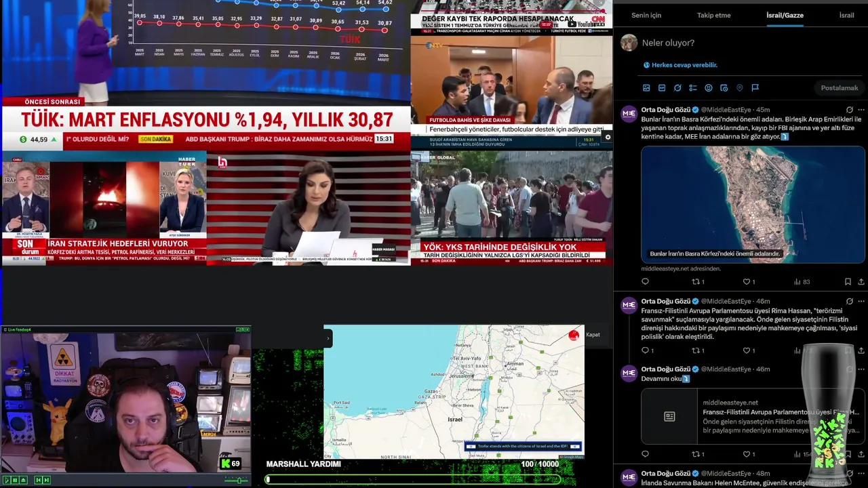Open MEE avatar on the 48m tweet
Viewport: 868px width, 488px height.
point(629,476)
